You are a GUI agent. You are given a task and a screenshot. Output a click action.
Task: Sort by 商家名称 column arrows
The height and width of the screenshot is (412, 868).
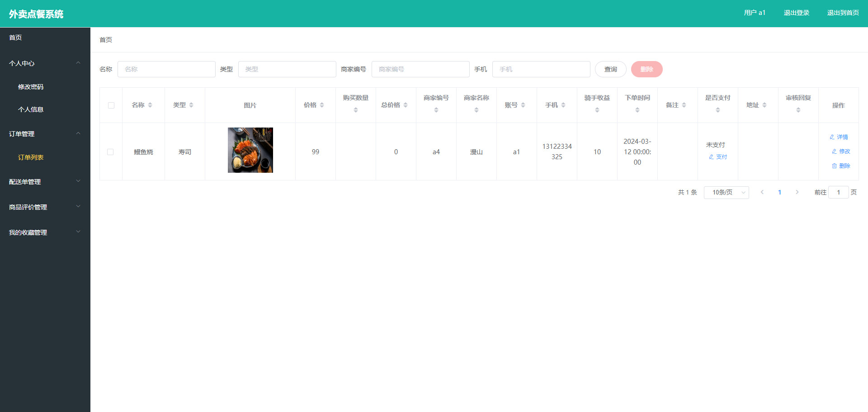(x=476, y=110)
